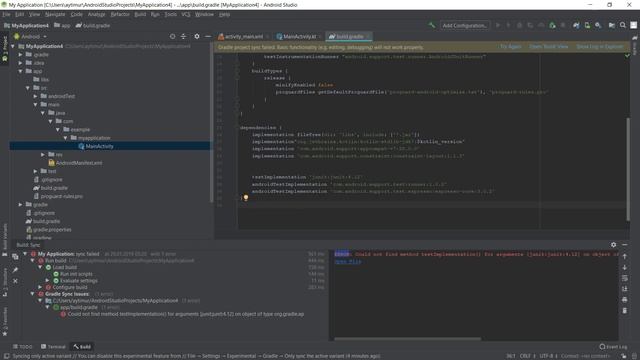Click the Run app play icon
This screenshot has height=360, width=640.
tap(498, 25)
